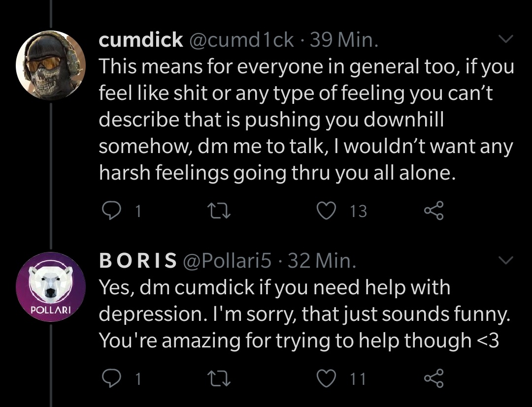532x407 pixels.
Task: Click the @Pollari5 handle
Action: (x=228, y=261)
